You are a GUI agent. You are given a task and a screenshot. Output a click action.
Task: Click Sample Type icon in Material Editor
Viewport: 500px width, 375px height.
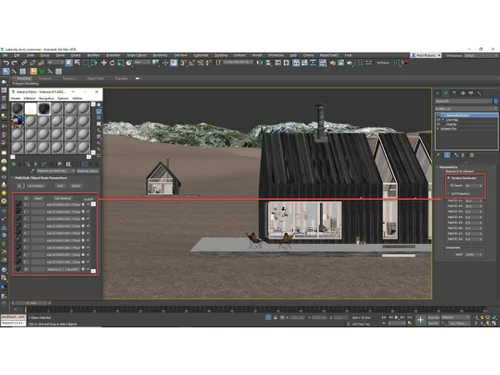click(99, 105)
